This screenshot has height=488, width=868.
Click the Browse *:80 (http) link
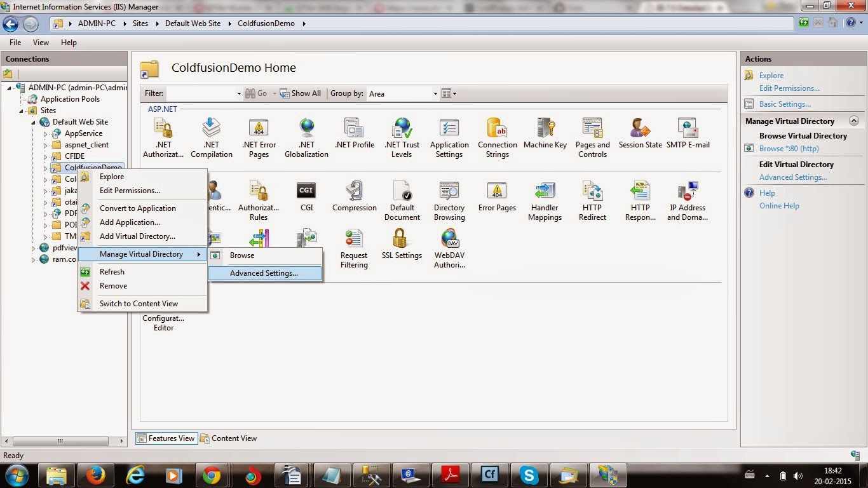pos(789,149)
